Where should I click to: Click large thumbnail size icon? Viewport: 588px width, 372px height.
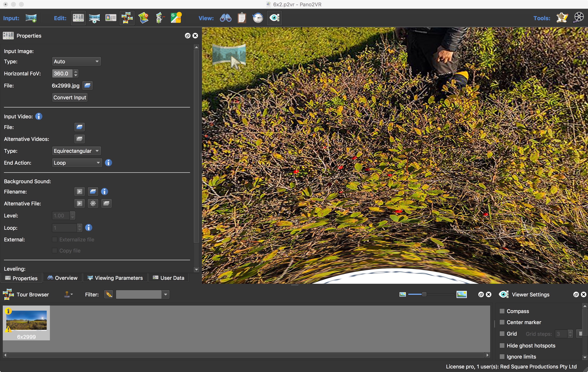(x=461, y=294)
